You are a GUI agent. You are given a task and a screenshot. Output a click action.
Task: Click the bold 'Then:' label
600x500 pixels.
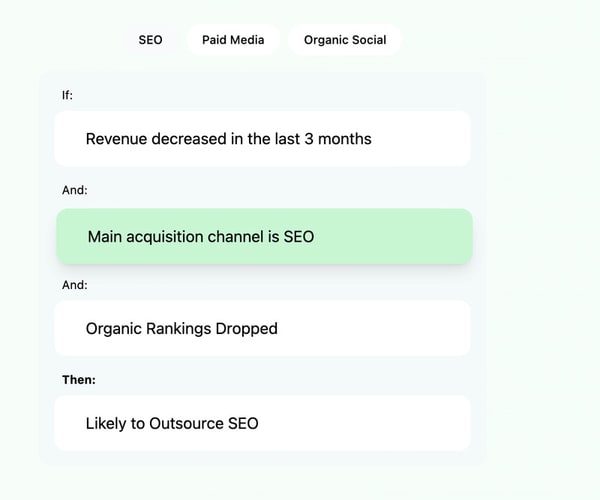[79, 380]
